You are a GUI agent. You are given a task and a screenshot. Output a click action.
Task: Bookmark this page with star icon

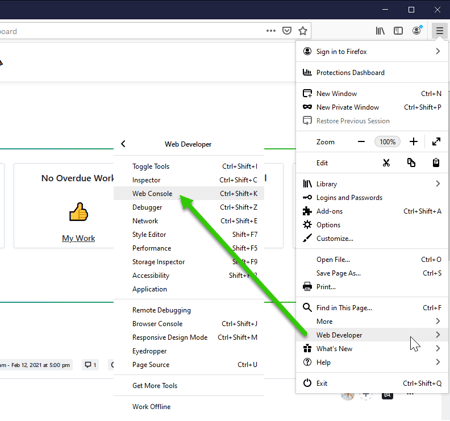coord(303,31)
